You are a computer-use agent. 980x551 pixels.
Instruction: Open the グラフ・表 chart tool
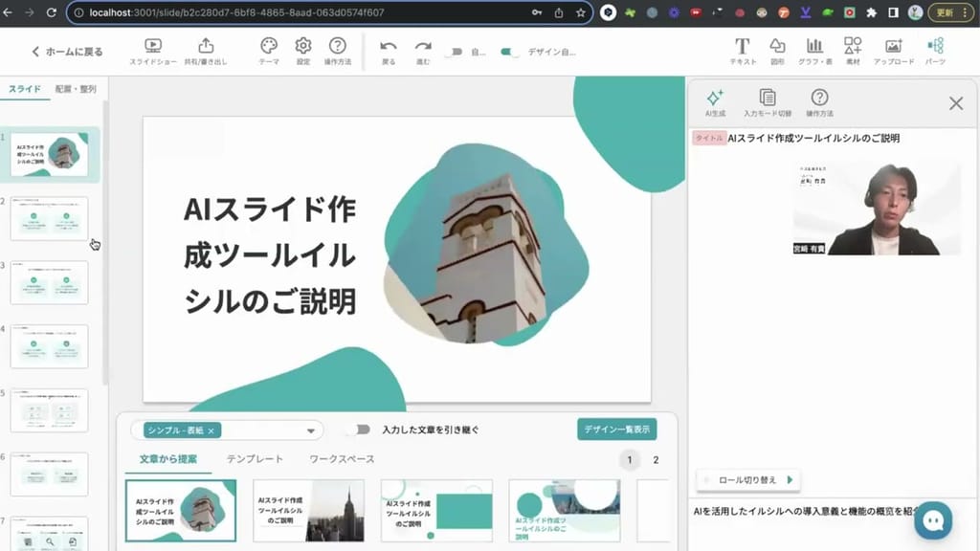[x=814, y=52]
